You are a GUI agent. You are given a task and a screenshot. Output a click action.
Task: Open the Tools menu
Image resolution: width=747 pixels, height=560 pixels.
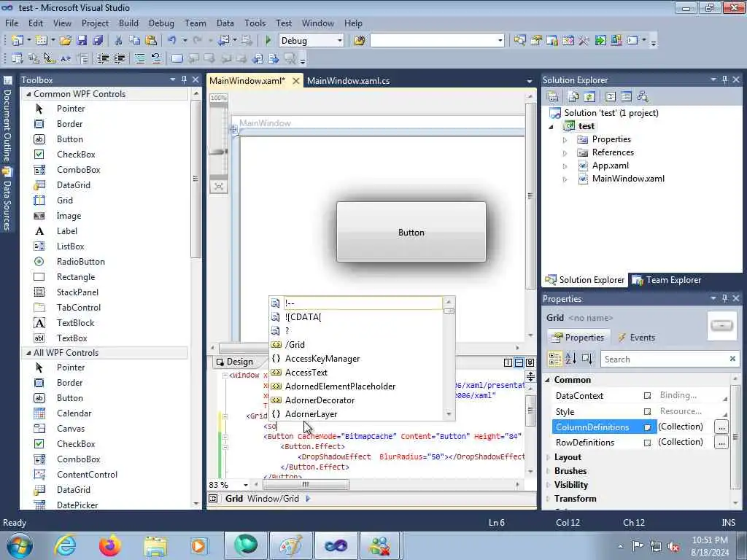coord(255,23)
